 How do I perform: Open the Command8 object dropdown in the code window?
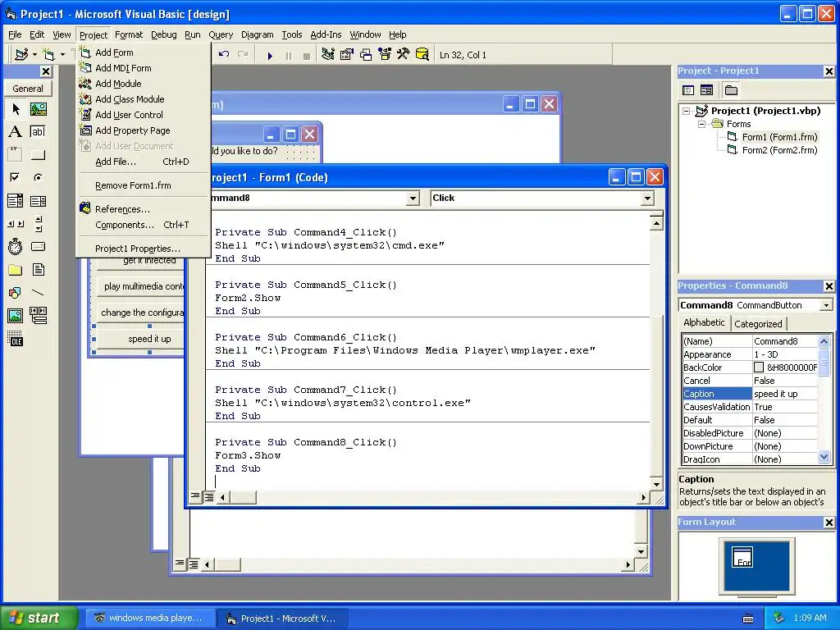click(413, 199)
